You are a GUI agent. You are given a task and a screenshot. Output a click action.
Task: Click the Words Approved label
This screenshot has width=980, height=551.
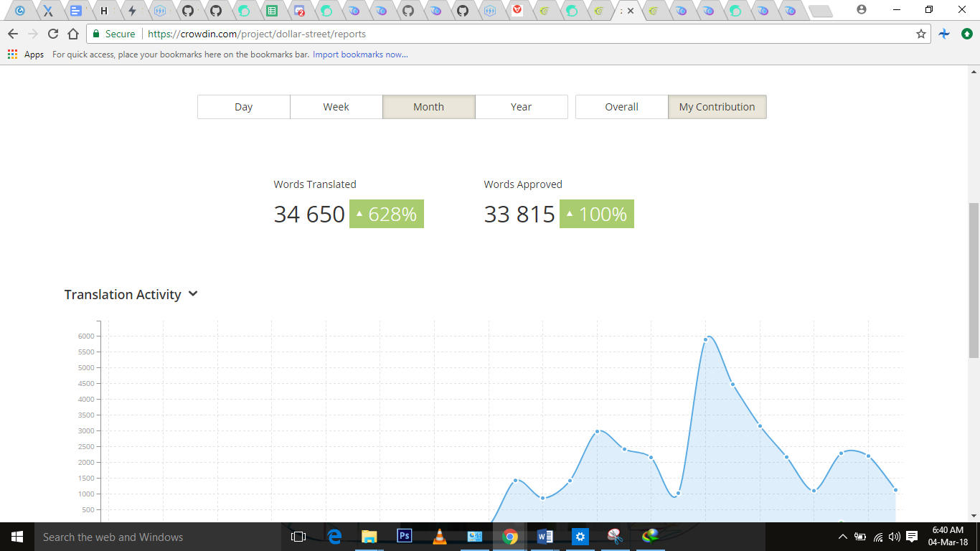point(523,184)
